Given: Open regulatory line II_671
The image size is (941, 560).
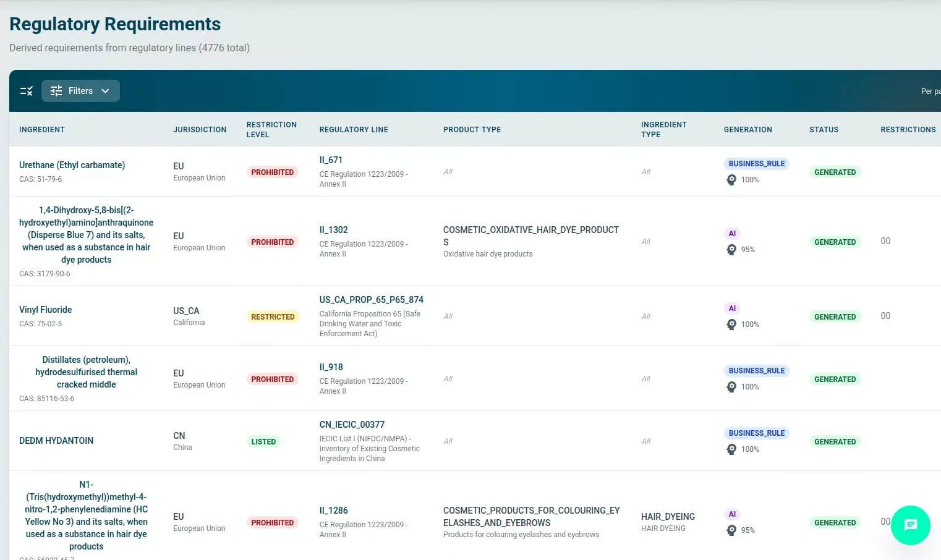Looking at the screenshot, I should pos(331,160).
